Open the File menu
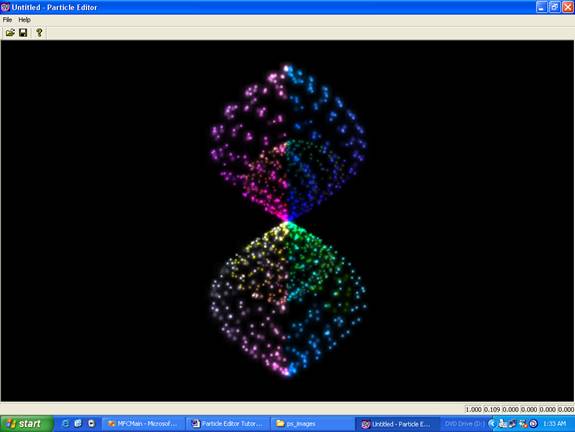 point(7,20)
